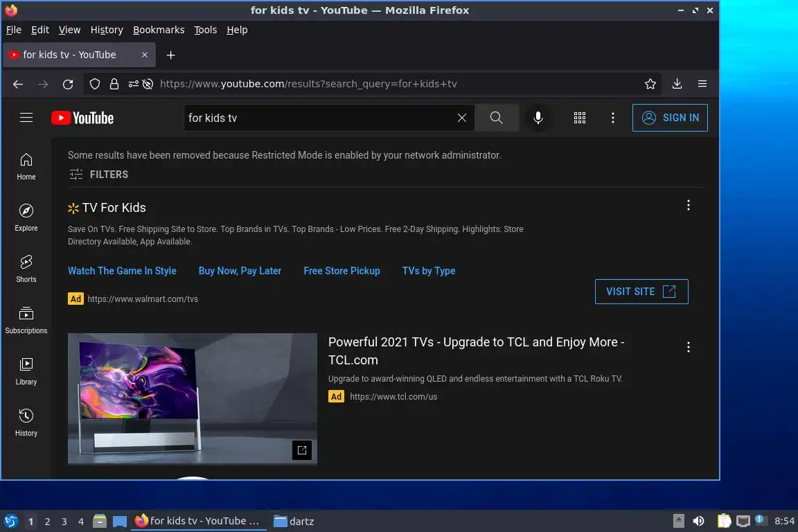Open Firefox downloads panel
Screen dimensions: 798x532
pyautogui.click(x=677, y=84)
